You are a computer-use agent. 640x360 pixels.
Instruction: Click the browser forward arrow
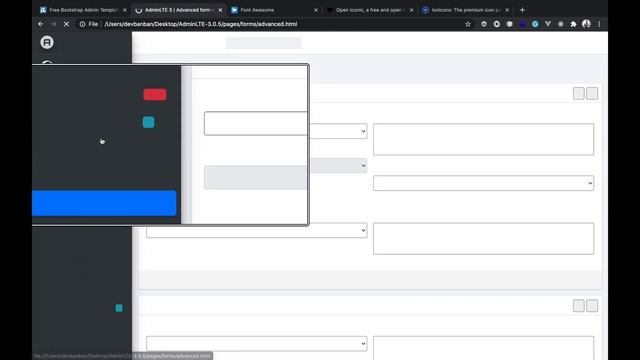pyautogui.click(x=53, y=24)
